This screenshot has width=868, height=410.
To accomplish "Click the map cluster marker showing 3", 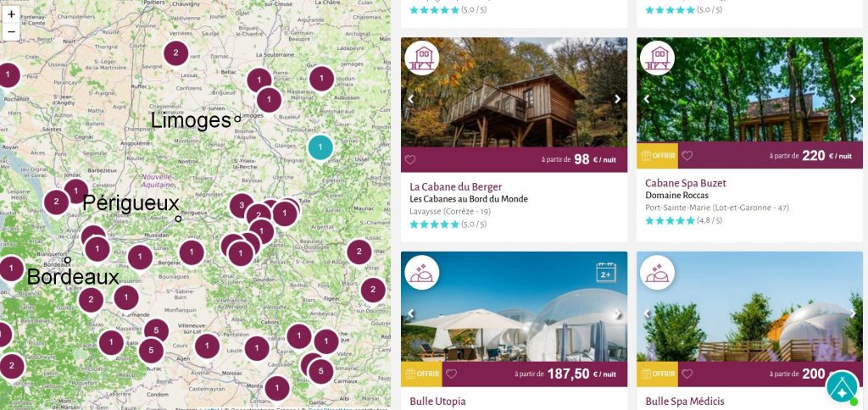I will point(242,206).
